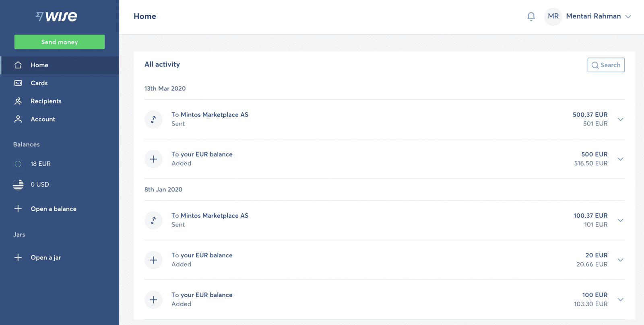Go to Home in the sidebar
The width and height of the screenshot is (644, 325).
[x=60, y=65]
